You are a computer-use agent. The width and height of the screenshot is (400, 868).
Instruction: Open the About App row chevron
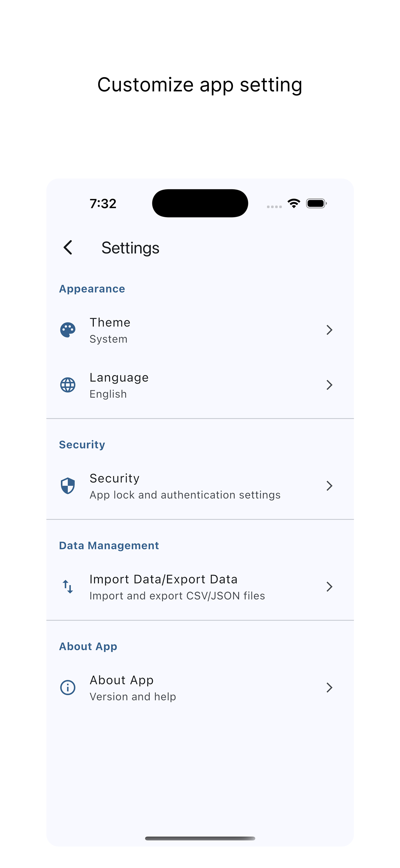coord(329,687)
